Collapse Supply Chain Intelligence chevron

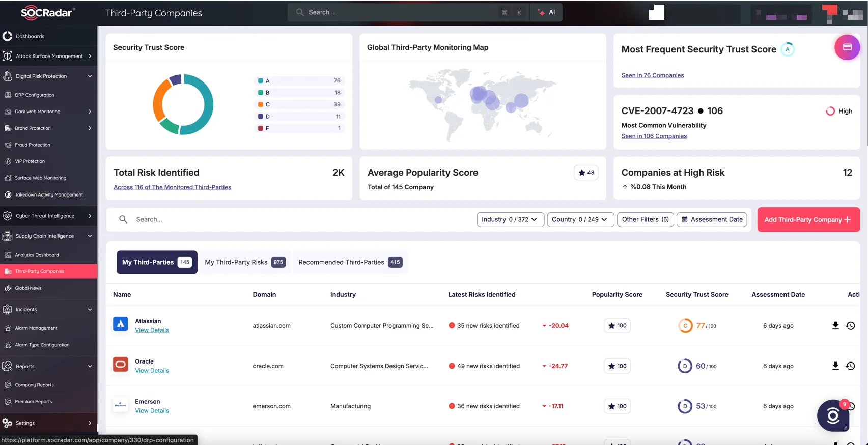coord(90,236)
